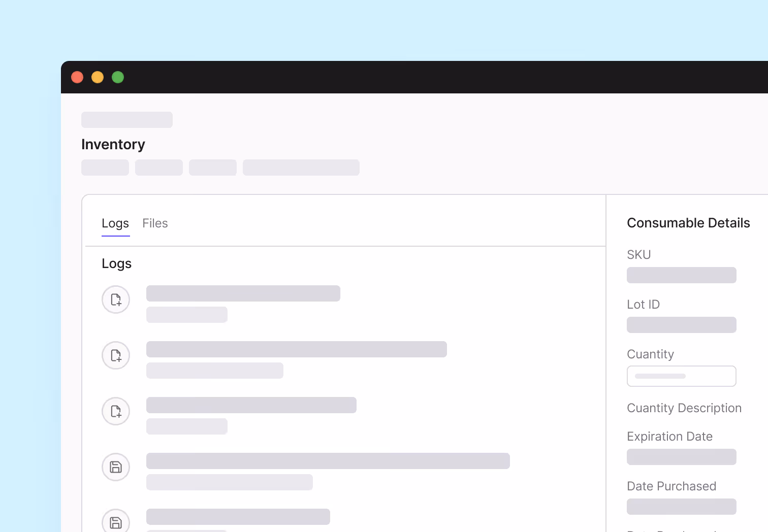
Task: Select the bottom save-action log icon
Action: point(115,522)
